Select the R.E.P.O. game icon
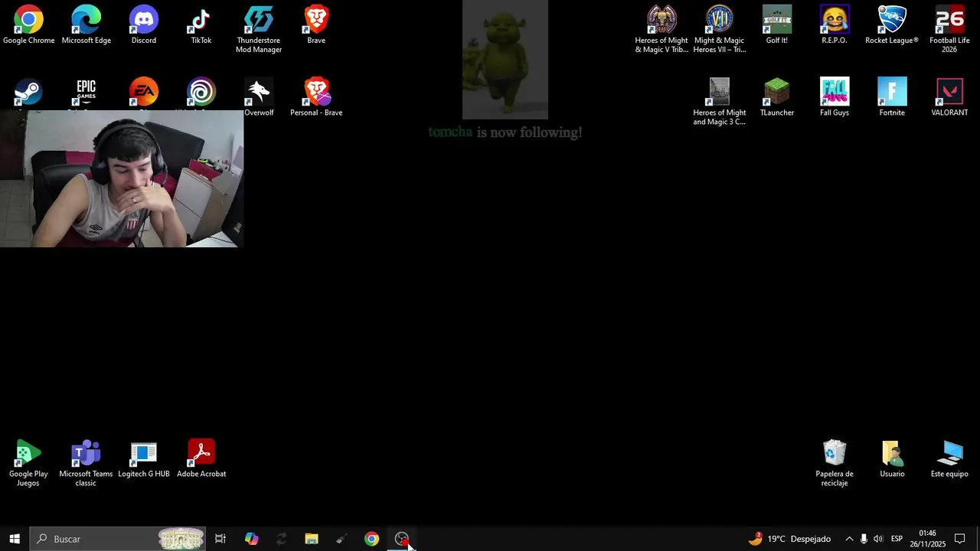This screenshot has height=551, width=980. [834, 25]
